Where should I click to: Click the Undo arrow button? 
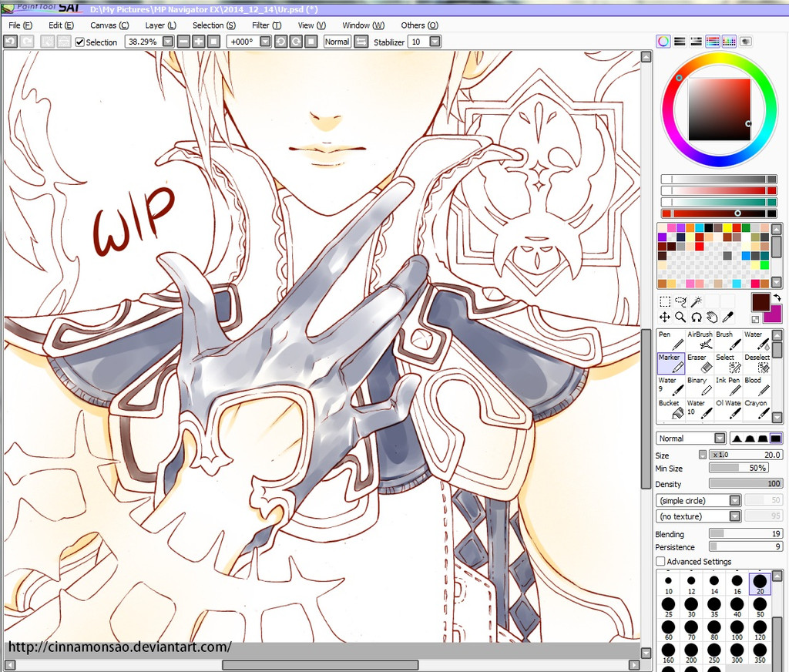11,42
